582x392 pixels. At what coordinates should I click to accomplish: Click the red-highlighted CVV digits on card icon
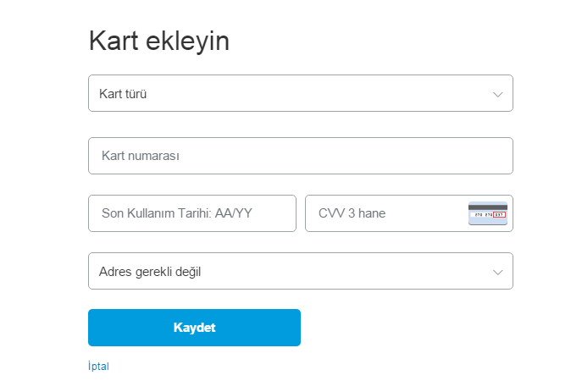(x=499, y=215)
